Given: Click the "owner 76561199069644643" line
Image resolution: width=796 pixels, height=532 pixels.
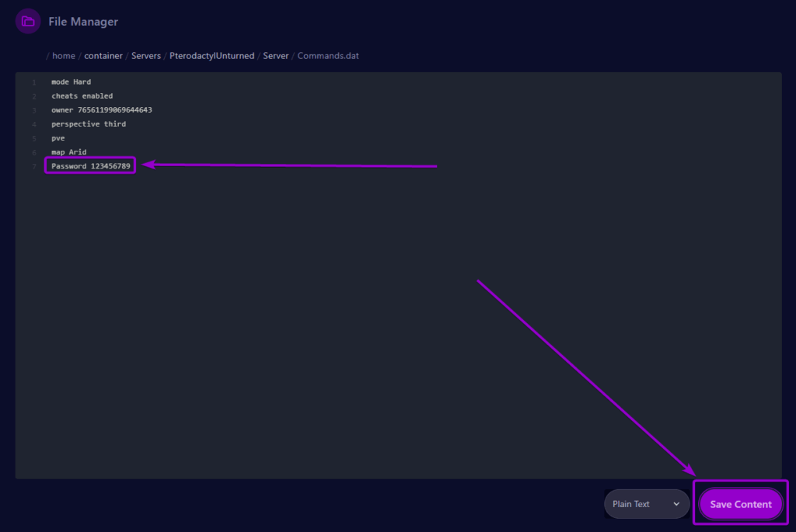Looking at the screenshot, I should [102, 110].
